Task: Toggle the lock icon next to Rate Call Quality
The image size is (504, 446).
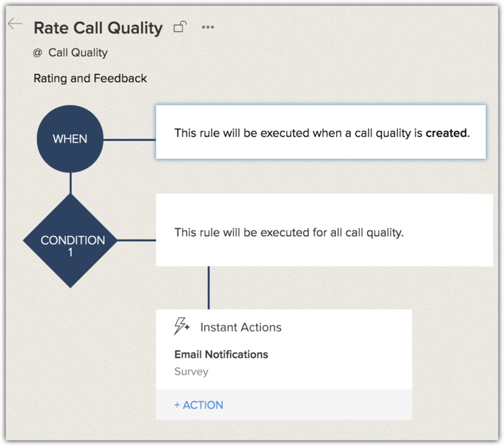Action: (x=180, y=27)
